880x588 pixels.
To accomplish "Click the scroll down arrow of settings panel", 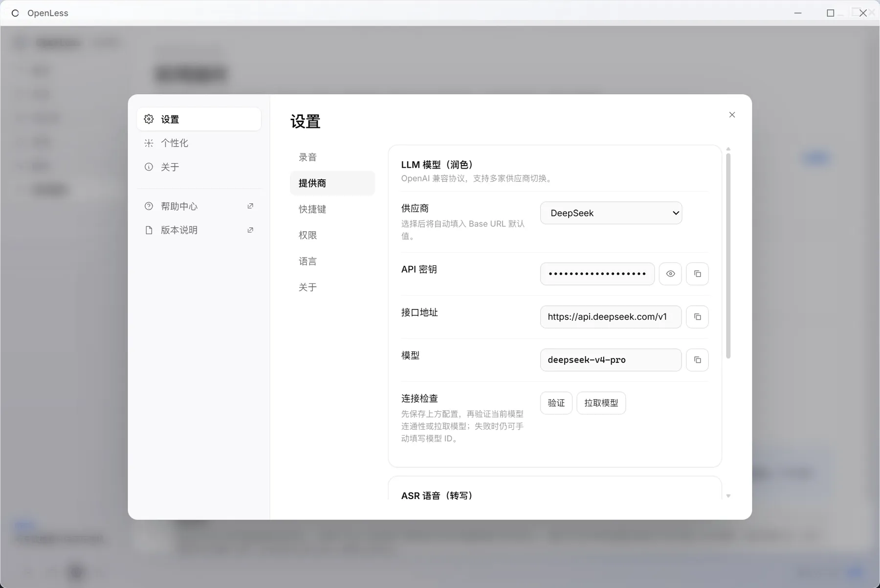I will point(728,496).
